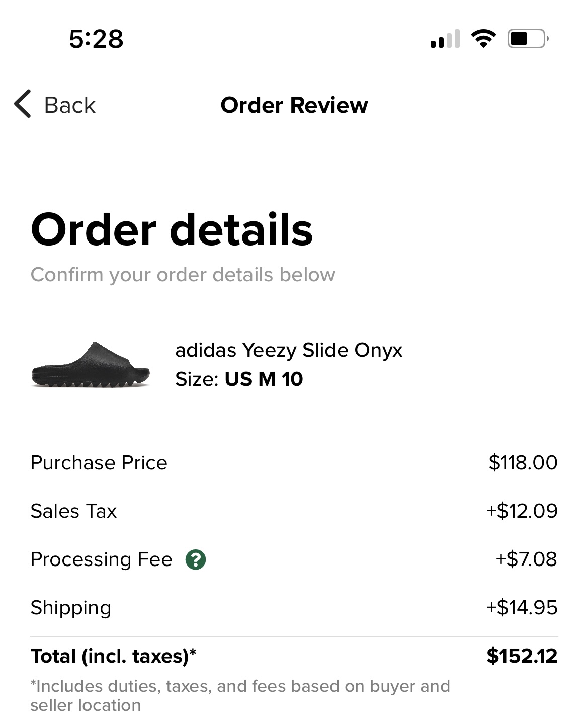Click the cellular signal bars
Image resolution: width=588 pixels, height=726 pixels.
(x=445, y=39)
